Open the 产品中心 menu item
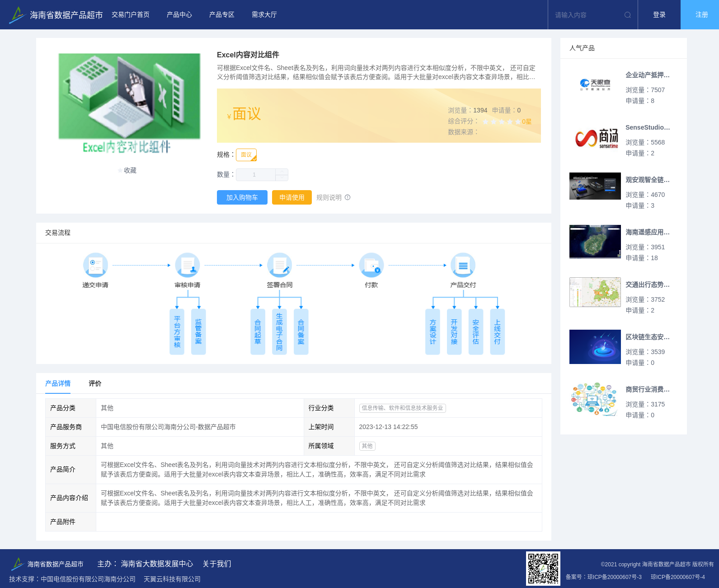This screenshot has height=588, width=719. click(179, 15)
